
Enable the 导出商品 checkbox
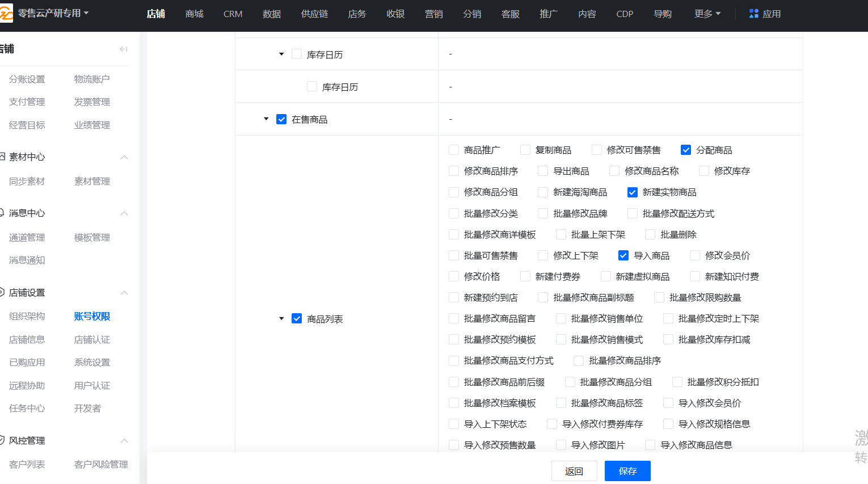tap(543, 171)
